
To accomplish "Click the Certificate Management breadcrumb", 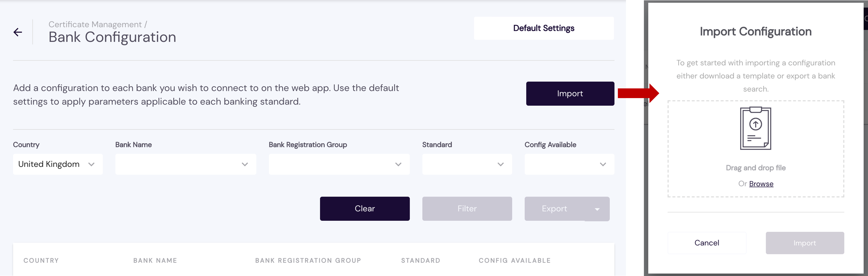I will point(95,24).
